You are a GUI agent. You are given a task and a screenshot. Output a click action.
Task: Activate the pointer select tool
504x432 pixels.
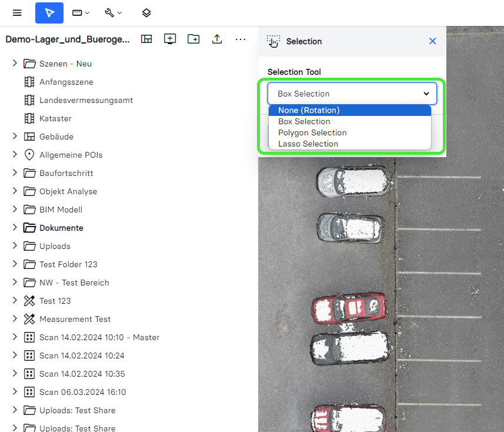tap(49, 13)
